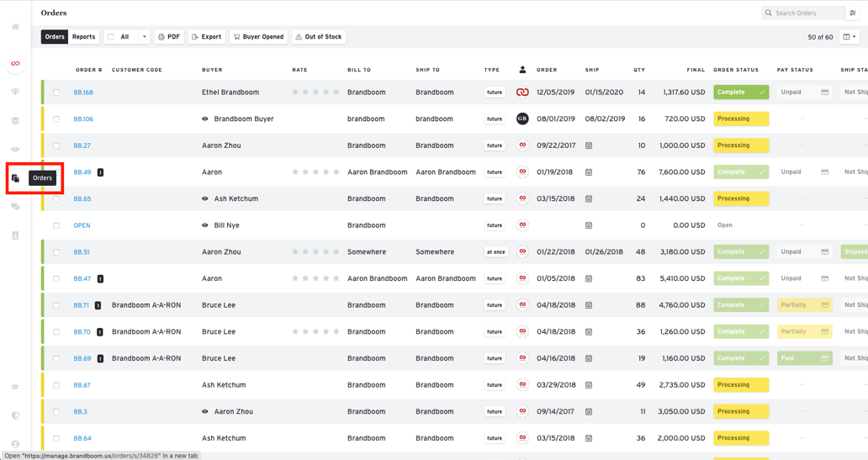Click the handshake icon in sidebar
868x460 pixels.
[x=15, y=150]
